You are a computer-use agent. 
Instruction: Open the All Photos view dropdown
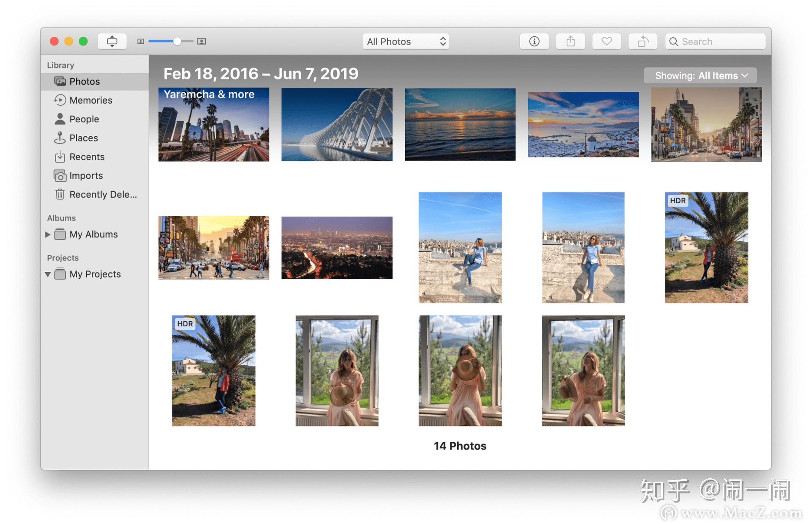pyautogui.click(x=406, y=41)
